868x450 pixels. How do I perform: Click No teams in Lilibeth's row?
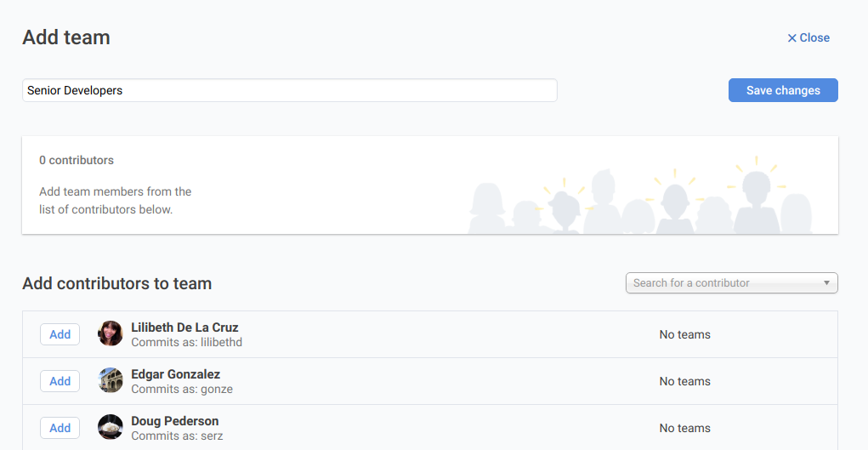click(x=684, y=334)
